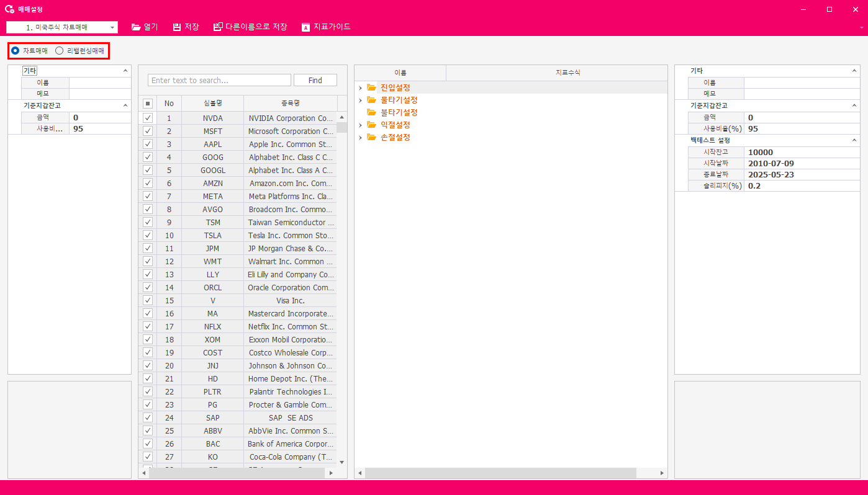Click the stock list horizontal scroll right arrow
Screen dimensions: 868x495
tap(330, 473)
